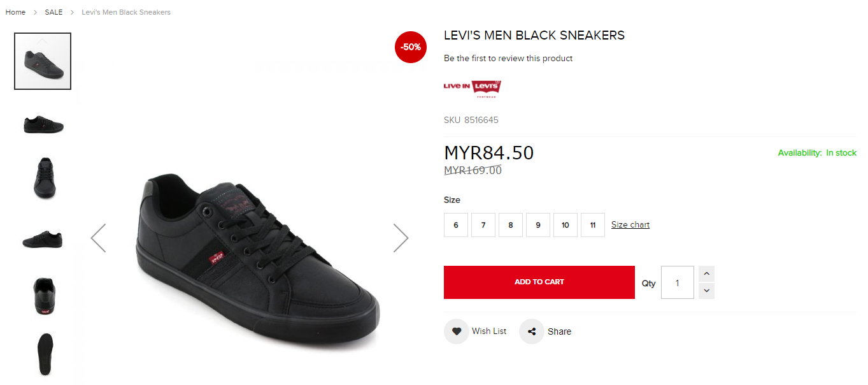Open SALE breadcrumb category
The width and height of the screenshot is (868, 385).
(x=53, y=12)
